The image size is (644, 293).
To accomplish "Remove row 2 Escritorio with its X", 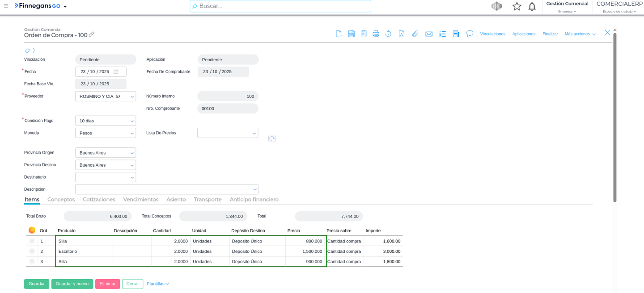I will [32, 251].
